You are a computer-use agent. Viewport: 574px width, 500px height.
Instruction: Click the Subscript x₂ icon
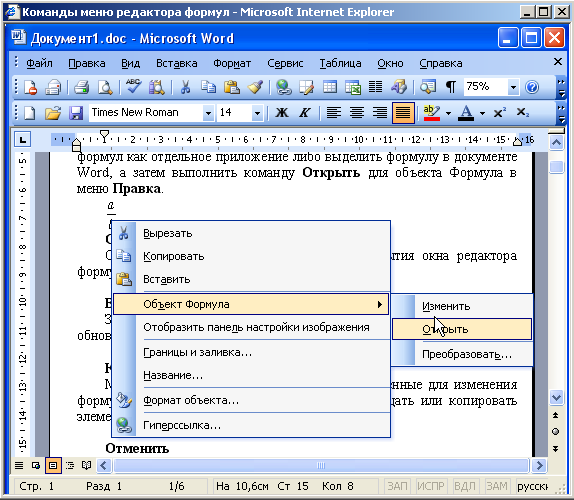[522, 113]
